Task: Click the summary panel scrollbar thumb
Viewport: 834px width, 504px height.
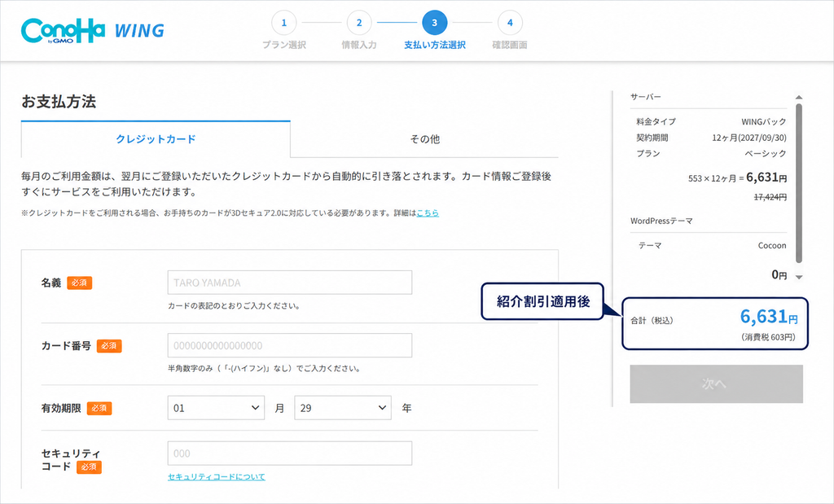Action: coord(799,183)
